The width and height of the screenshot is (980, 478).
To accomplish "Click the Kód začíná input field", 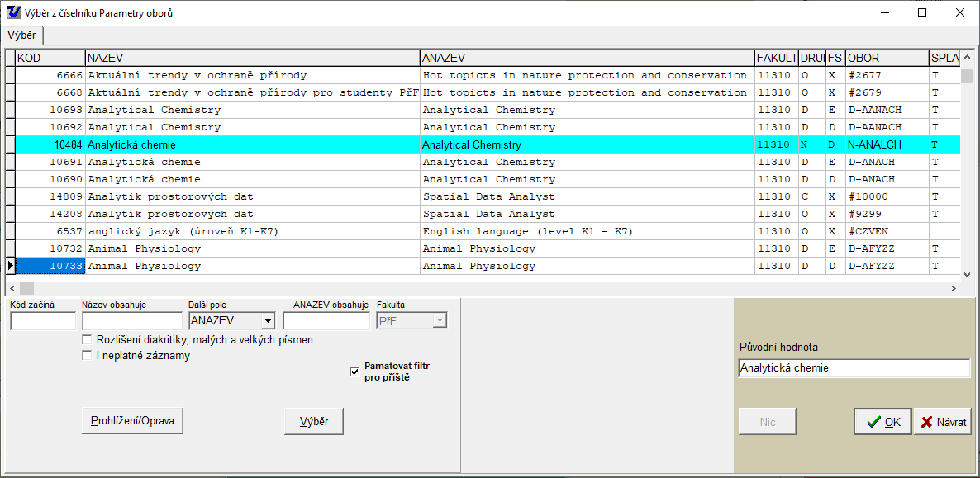I will 42,321.
